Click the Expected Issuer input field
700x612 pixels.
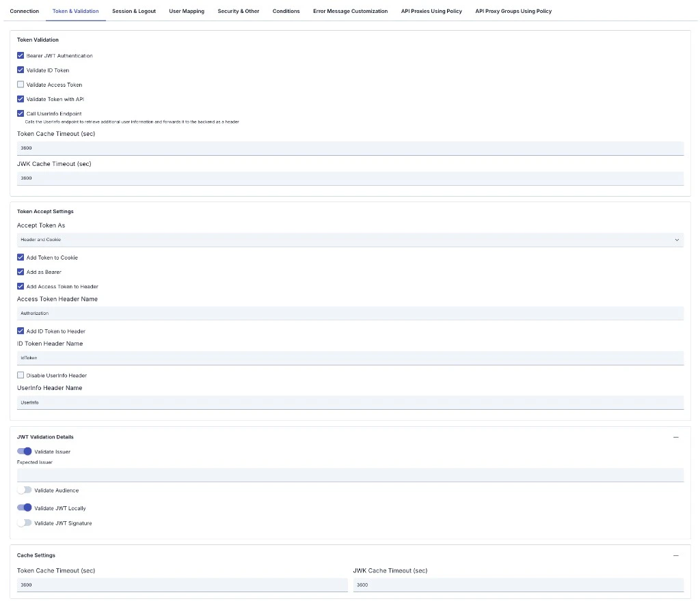pyautogui.click(x=350, y=473)
